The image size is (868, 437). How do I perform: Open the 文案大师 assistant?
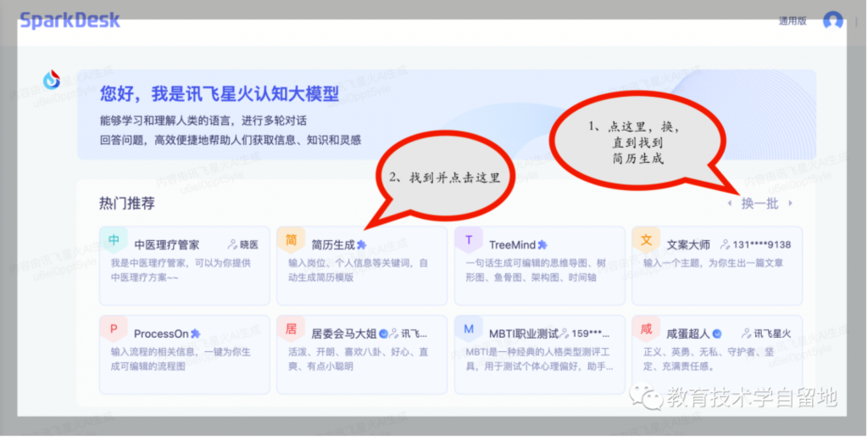coord(717,266)
